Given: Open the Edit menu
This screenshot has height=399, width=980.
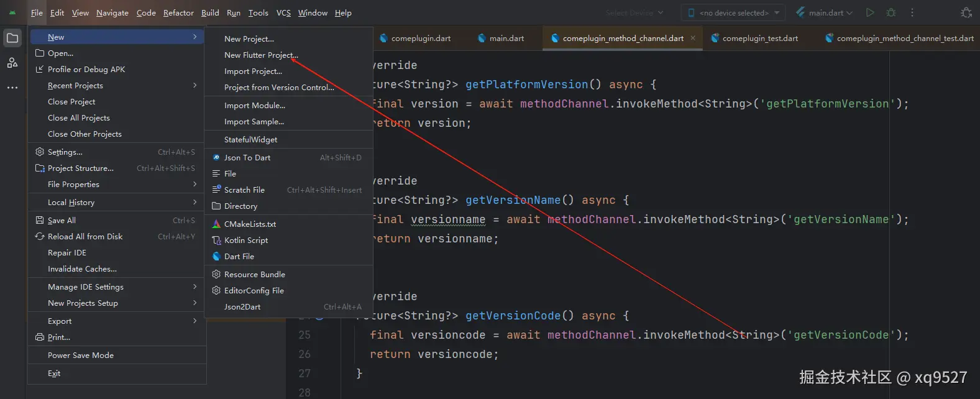Looking at the screenshot, I should (x=57, y=12).
